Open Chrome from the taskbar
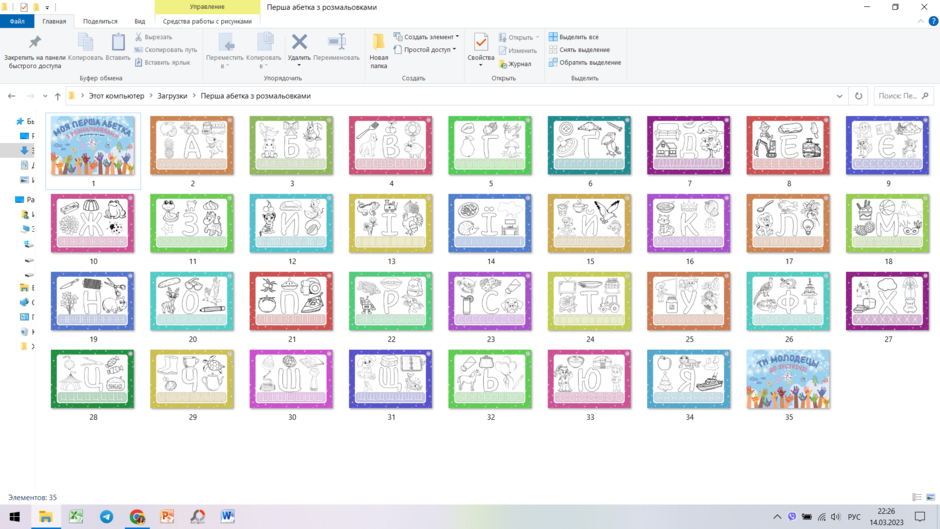This screenshot has width=940, height=529. point(137,516)
